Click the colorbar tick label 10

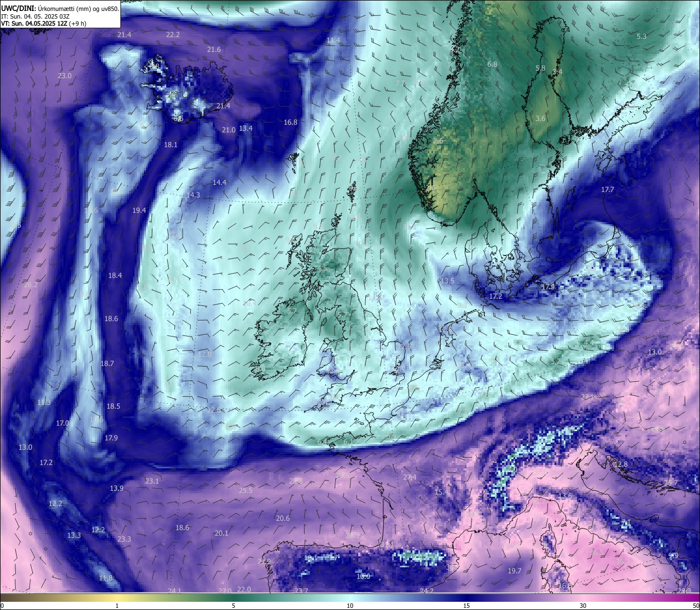(x=350, y=606)
